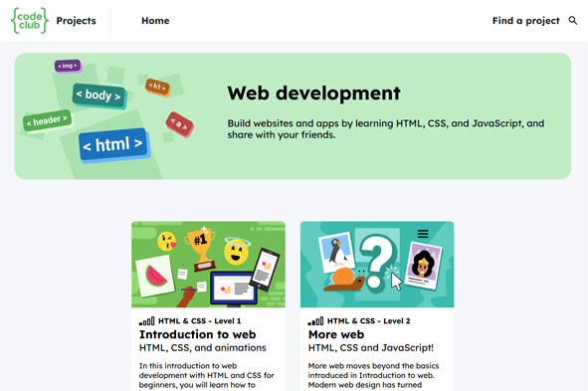Click the More web description text

373,376
